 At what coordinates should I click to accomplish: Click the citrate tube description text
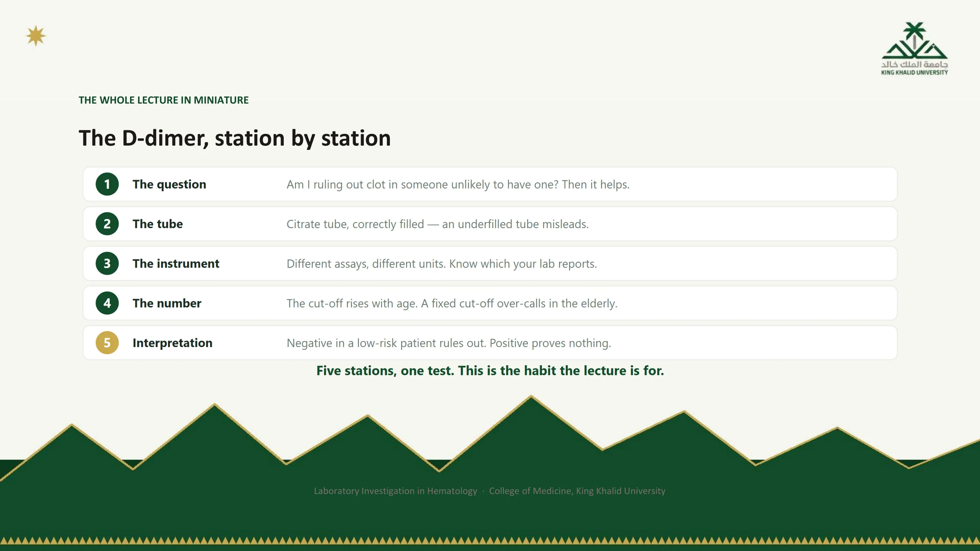pyautogui.click(x=438, y=224)
